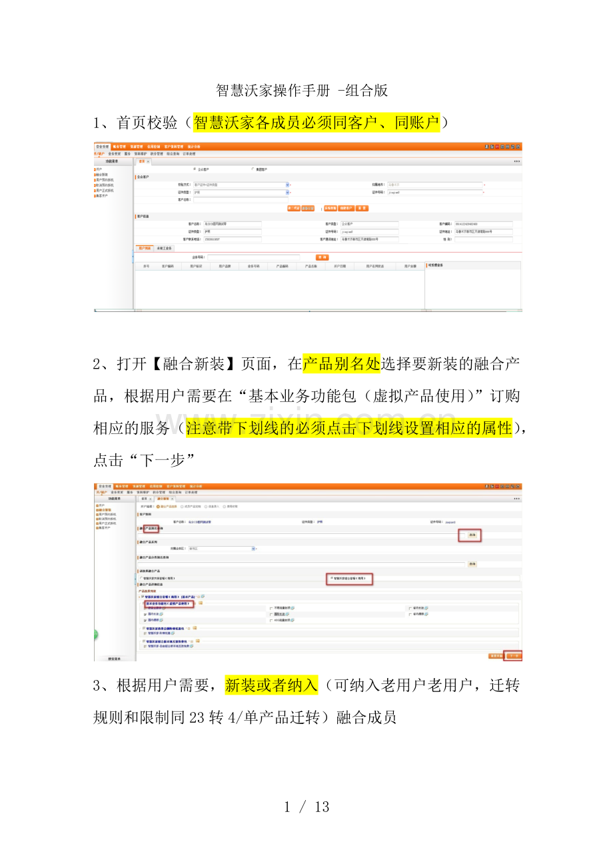The height and width of the screenshot is (868, 613).
Task: Toggle the 国内长途 checkbox
Action: click(145, 614)
